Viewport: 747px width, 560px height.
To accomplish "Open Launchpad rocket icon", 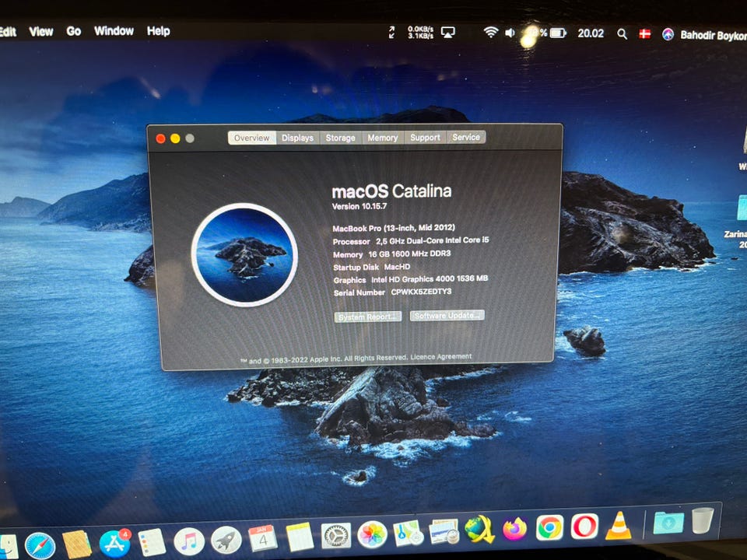I will pos(226,541).
